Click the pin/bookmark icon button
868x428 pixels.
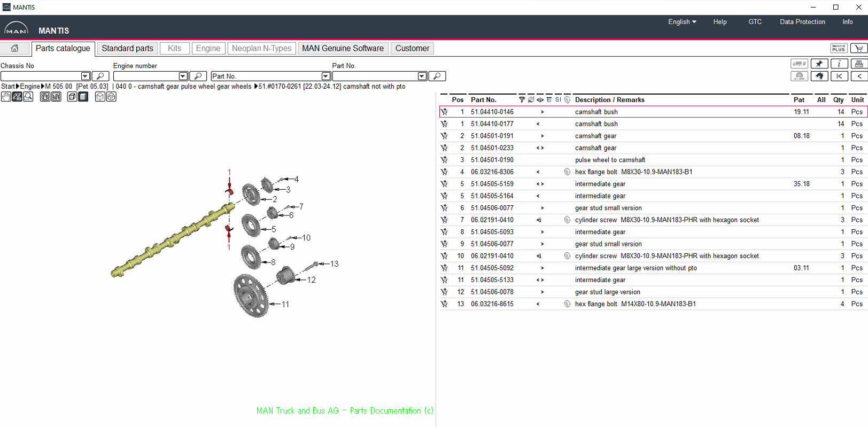819,64
